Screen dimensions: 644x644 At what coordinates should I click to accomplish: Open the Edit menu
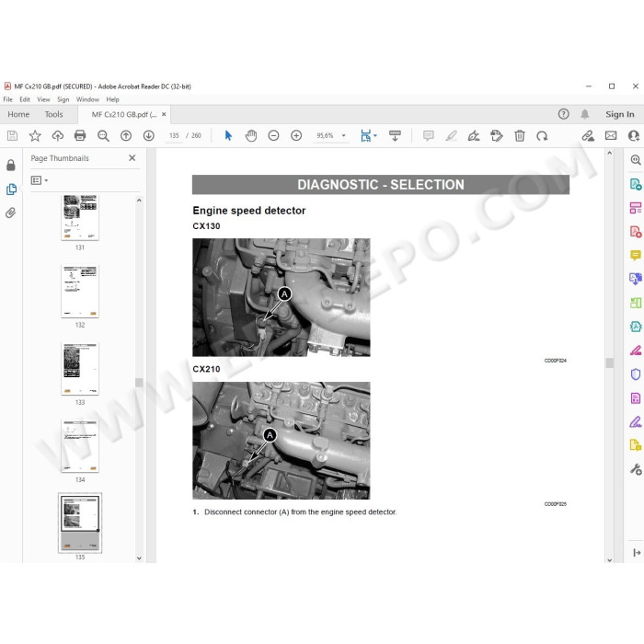[25, 99]
